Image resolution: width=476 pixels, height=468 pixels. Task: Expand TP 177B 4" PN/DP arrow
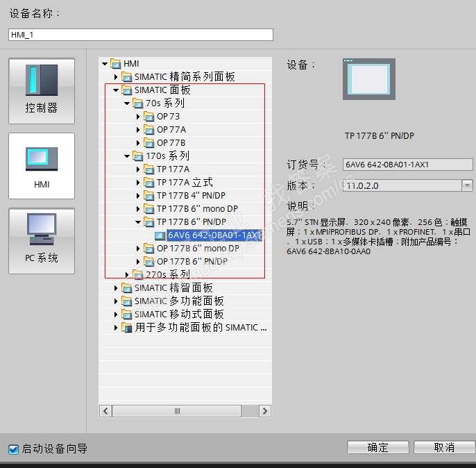tap(138, 196)
